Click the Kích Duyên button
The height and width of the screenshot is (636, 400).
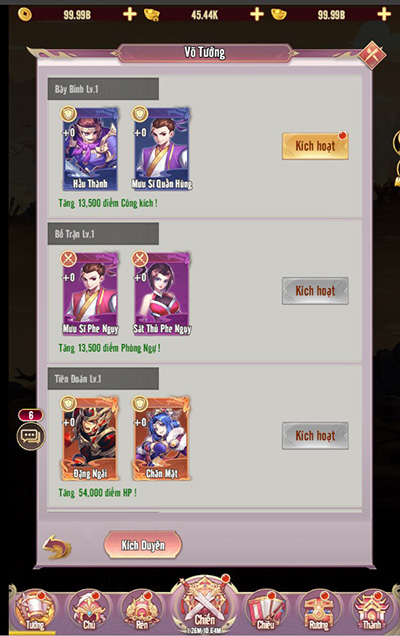143,545
